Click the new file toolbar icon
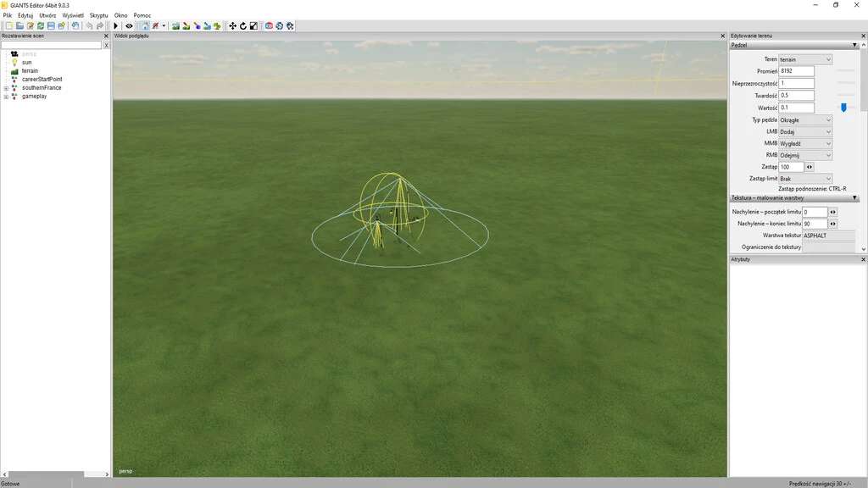The height and width of the screenshot is (488, 868). 8,26
